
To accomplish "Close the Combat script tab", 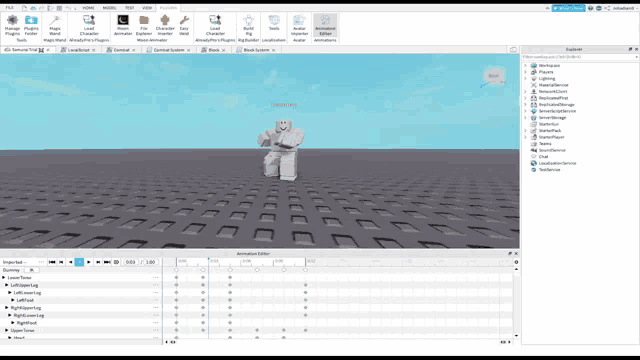I will [133, 50].
